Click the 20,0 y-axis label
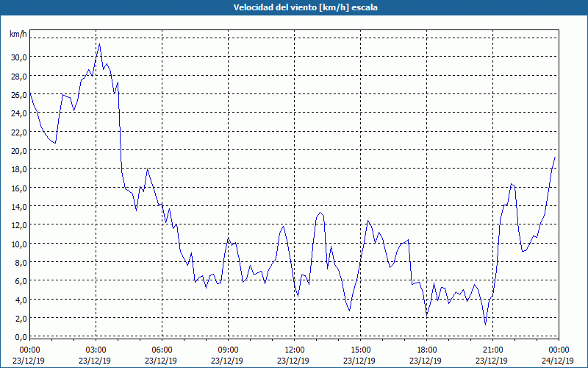Screen dimensions: 588x368 (x=19, y=151)
